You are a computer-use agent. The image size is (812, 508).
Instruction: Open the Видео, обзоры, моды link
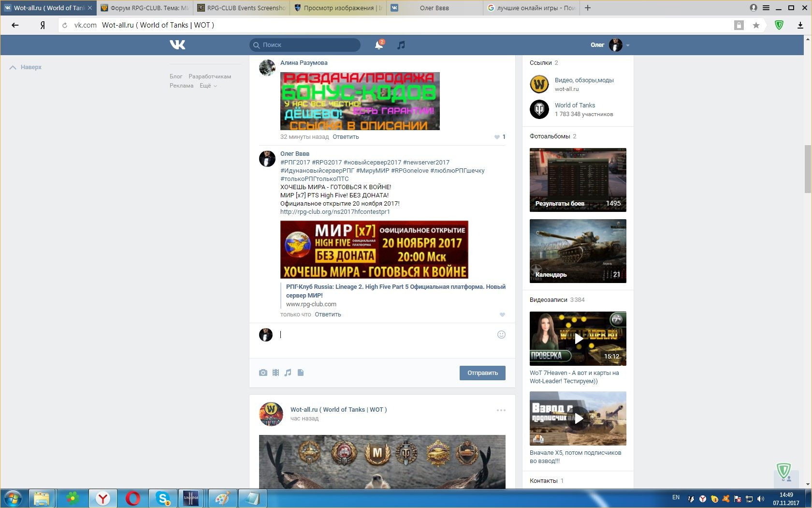point(584,80)
